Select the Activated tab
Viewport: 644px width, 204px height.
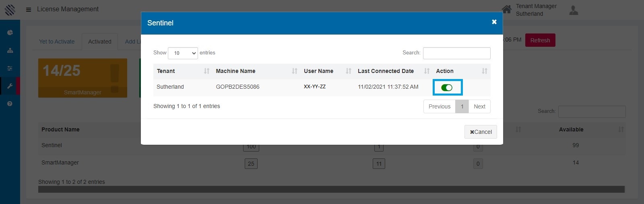tap(100, 42)
